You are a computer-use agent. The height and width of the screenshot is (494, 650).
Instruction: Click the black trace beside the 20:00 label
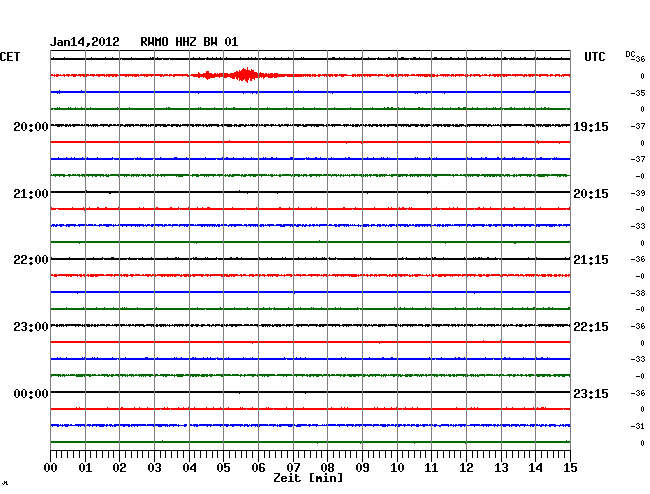pyautogui.click(x=310, y=125)
